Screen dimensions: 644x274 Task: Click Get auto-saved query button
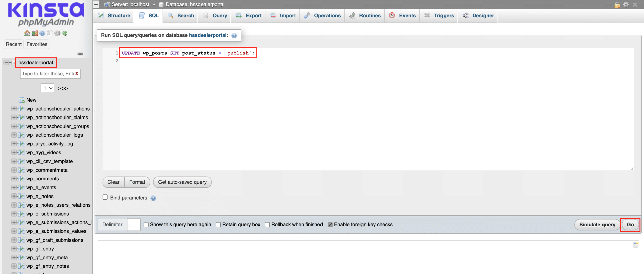[182, 182]
